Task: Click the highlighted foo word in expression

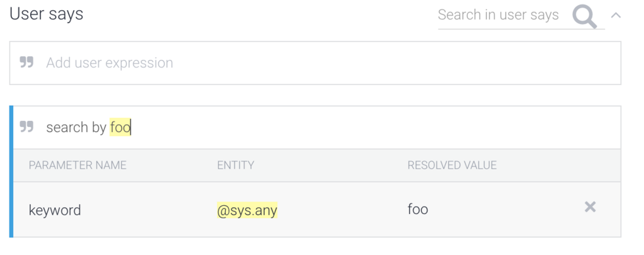Action: (120, 127)
